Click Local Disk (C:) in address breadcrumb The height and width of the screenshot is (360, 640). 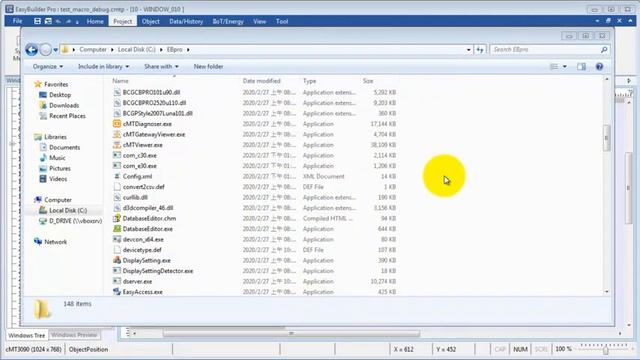coord(136,49)
